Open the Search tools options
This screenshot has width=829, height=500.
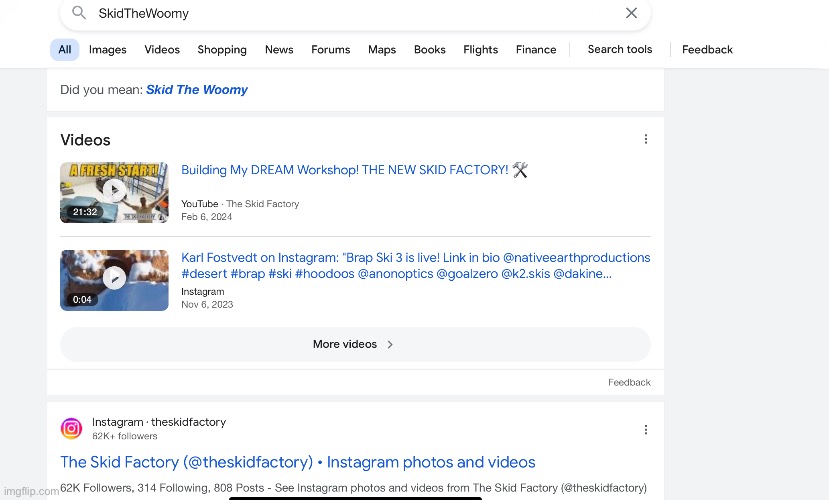(x=619, y=49)
